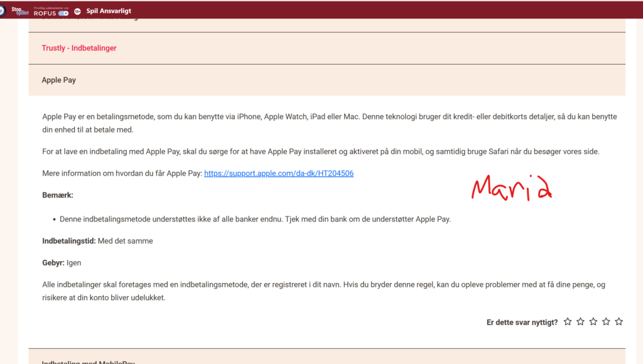The height and width of the screenshot is (364, 643).
Task: Expand the Indbetaling med MobilePay section
Action: click(x=88, y=361)
